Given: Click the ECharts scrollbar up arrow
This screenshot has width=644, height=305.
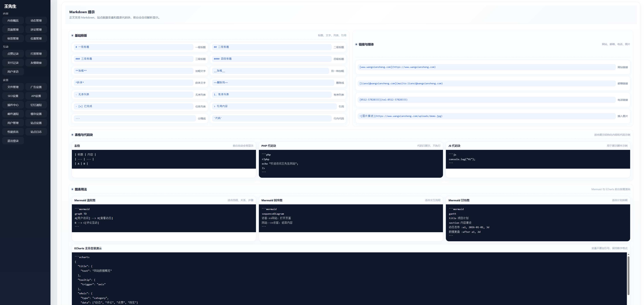Looking at the screenshot, I should (628, 254).
